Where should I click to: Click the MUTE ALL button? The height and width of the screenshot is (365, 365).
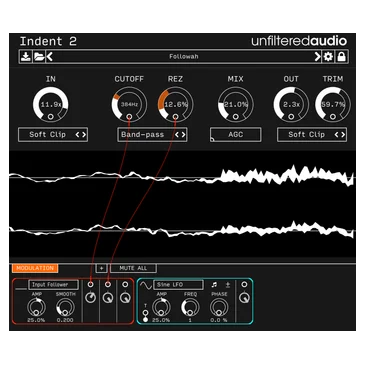pyautogui.click(x=133, y=268)
